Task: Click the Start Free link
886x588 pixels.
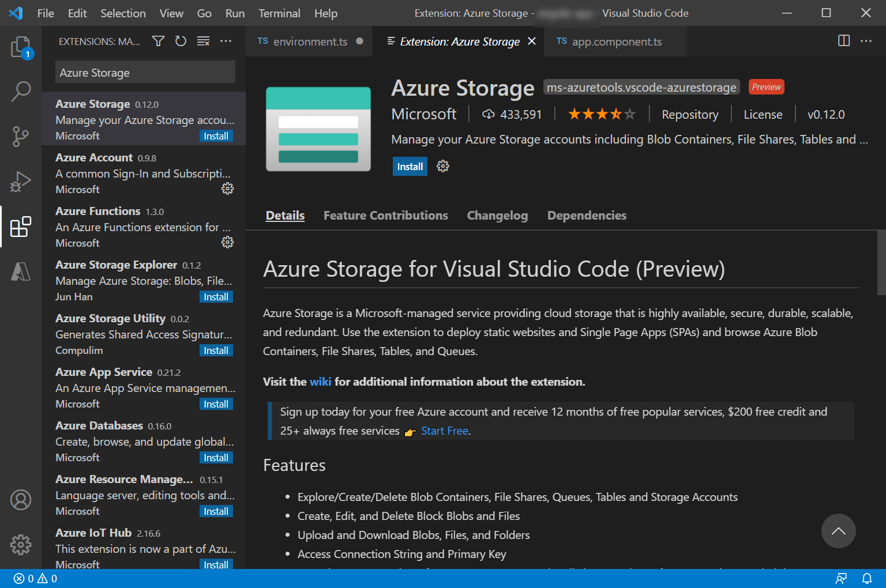Action: [445, 431]
